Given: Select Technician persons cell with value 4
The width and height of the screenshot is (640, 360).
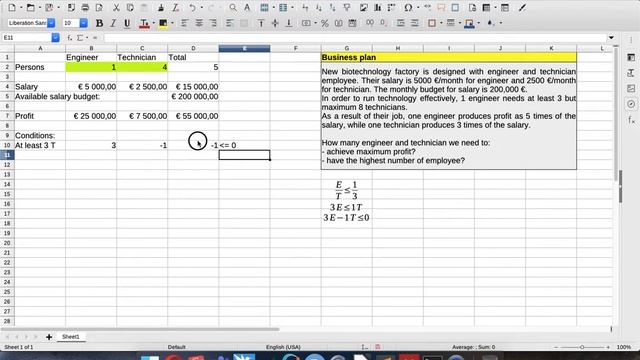Looking at the screenshot, I should (x=142, y=67).
